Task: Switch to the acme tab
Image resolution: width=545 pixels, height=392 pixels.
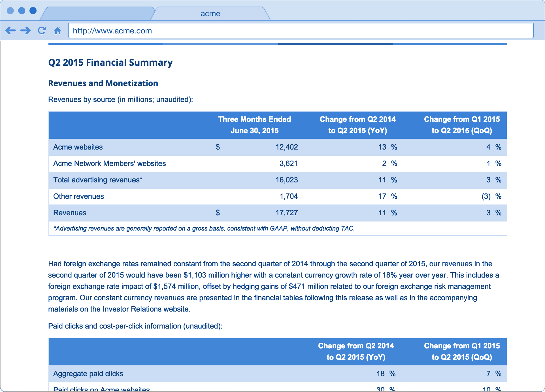Action: point(210,14)
